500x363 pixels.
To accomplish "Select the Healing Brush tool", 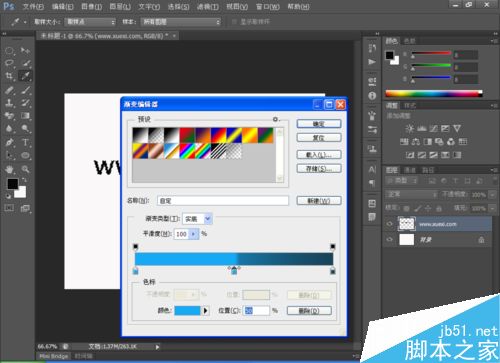I will coord(9,90).
